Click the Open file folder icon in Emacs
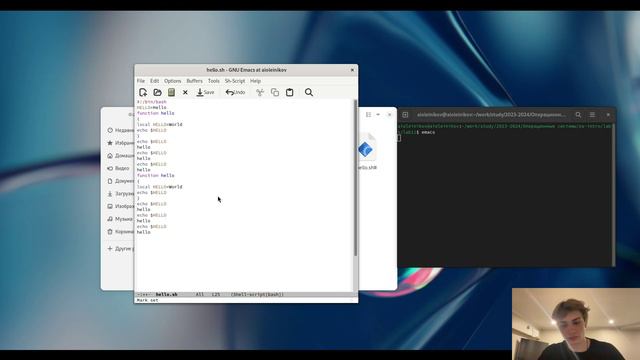 (157, 92)
